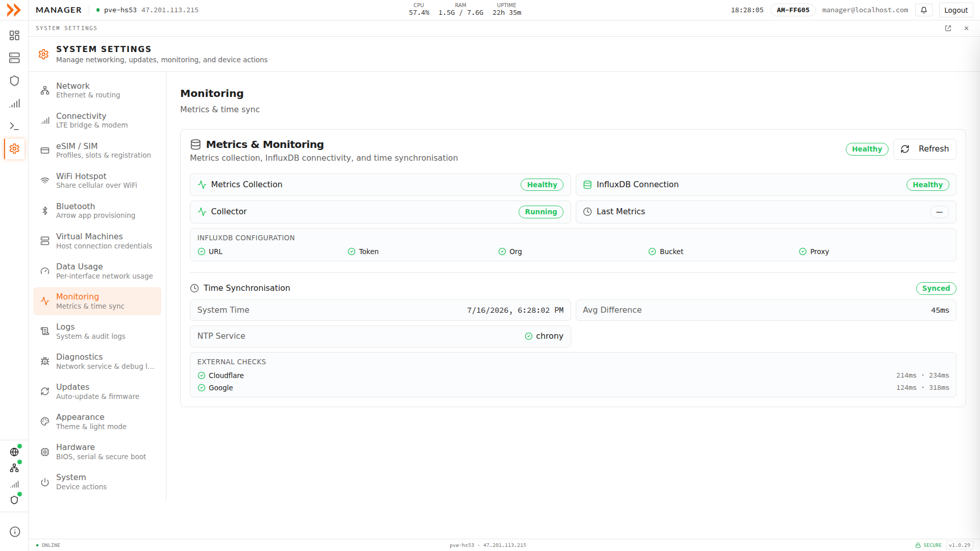This screenshot has height=551, width=980.
Task: Click the Last Metrics dash indicator
Action: click(x=939, y=212)
